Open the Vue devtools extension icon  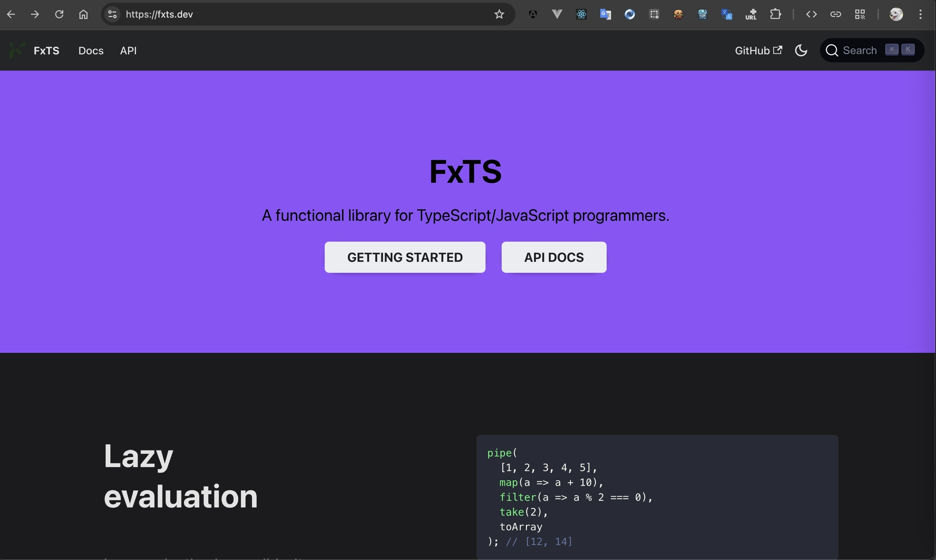pyautogui.click(x=557, y=14)
